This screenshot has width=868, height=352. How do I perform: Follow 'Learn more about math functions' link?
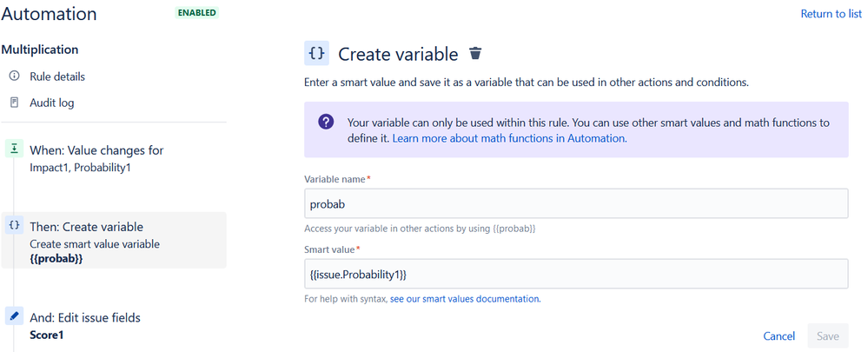509,138
